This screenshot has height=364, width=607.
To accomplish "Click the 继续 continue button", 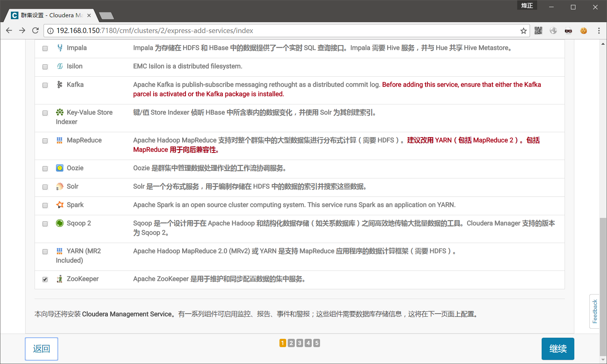I will click(558, 349).
